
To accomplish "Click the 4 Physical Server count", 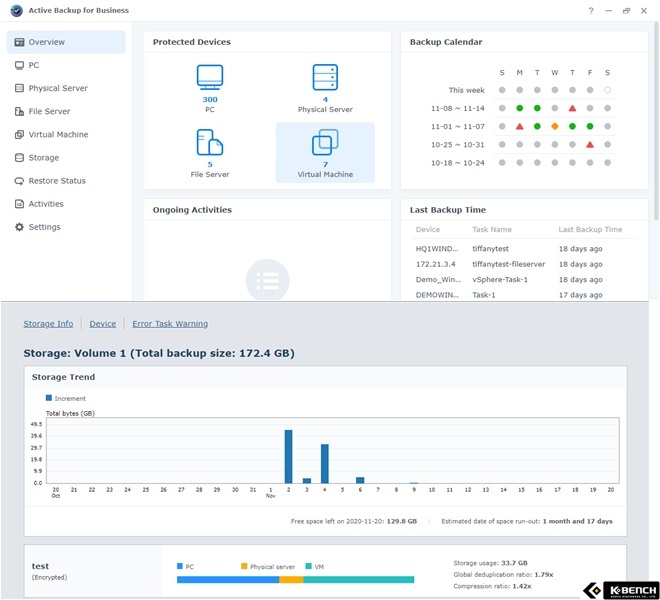I will click(325, 100).
